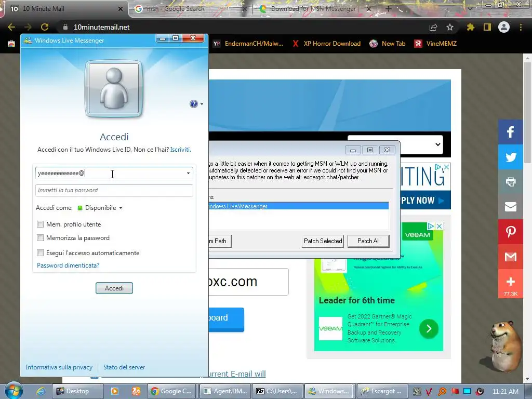
Task: Click Patch All button
Action: click(x=368, y=241)
